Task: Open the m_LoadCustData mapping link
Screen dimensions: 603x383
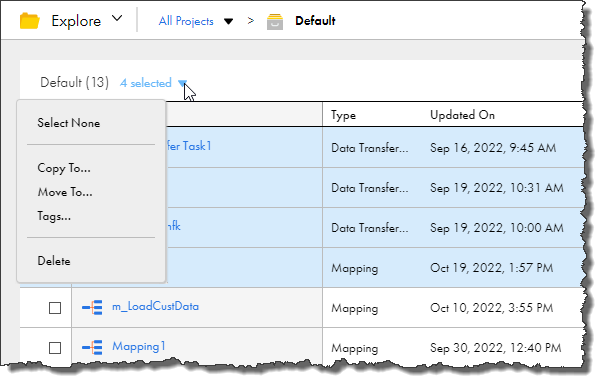Action: [155, 306]
